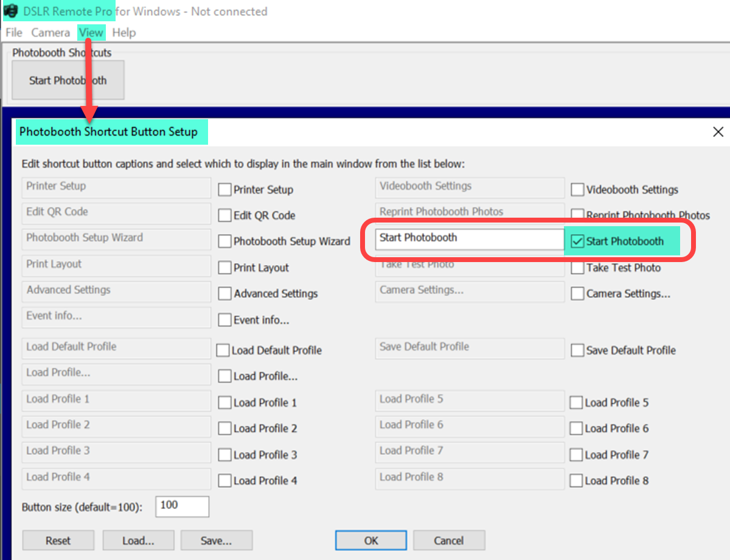Click the Photobooth Setup Wizard caption field
Image resolution: width=730 pixels, height=560 pixels.
coord(117,239)
